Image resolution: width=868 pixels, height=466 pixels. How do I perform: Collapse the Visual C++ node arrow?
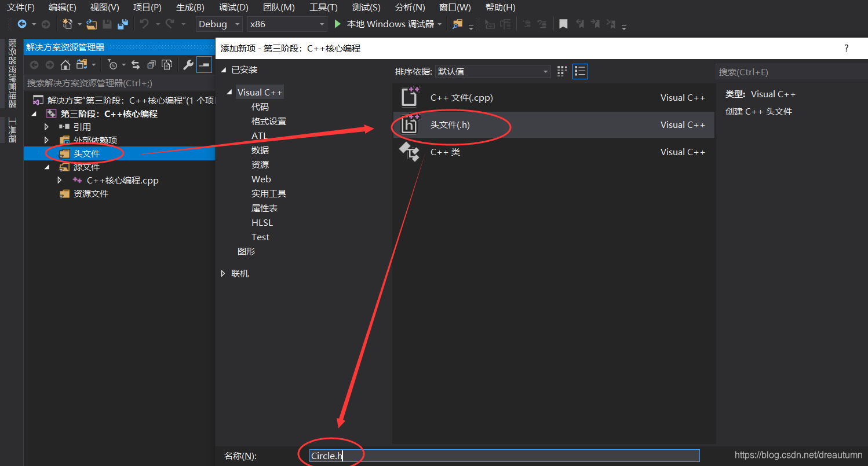tap(231, 93)
